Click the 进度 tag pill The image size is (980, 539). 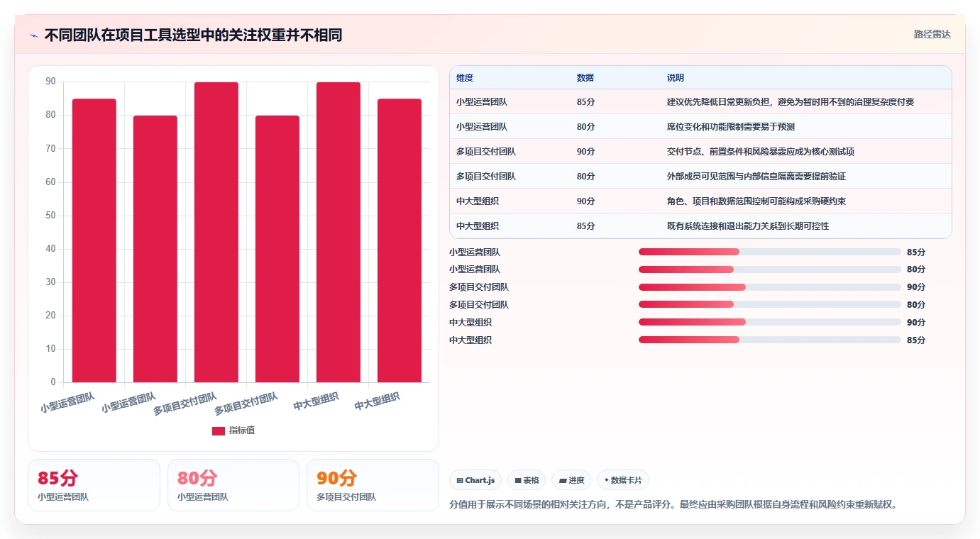tap(571, 480)
